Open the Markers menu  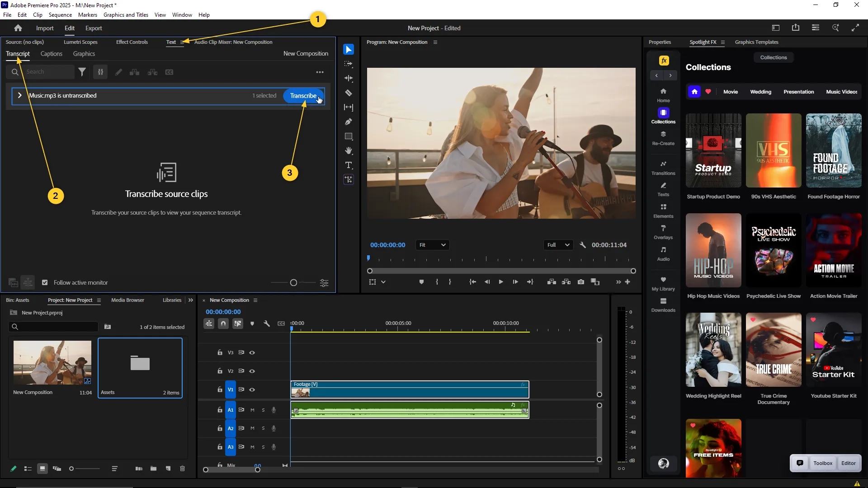click(87, 14)
